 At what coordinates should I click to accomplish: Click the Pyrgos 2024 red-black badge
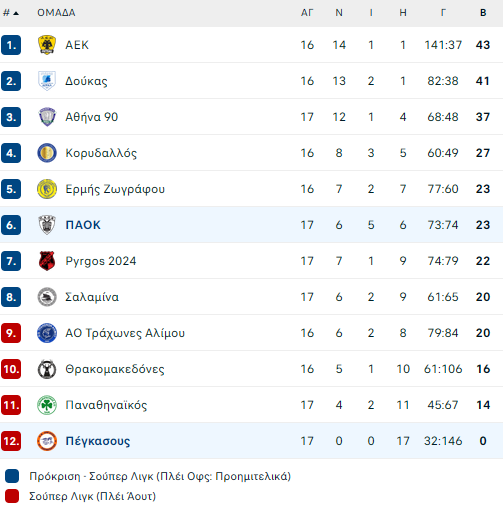[47, 261]
